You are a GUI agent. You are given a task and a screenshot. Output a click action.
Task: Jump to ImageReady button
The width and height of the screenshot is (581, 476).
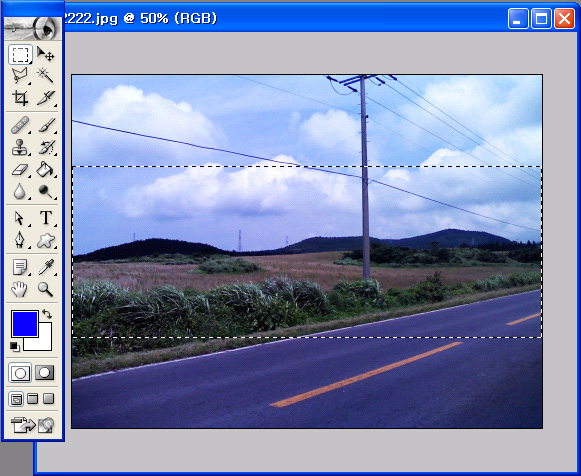point(32,425)
